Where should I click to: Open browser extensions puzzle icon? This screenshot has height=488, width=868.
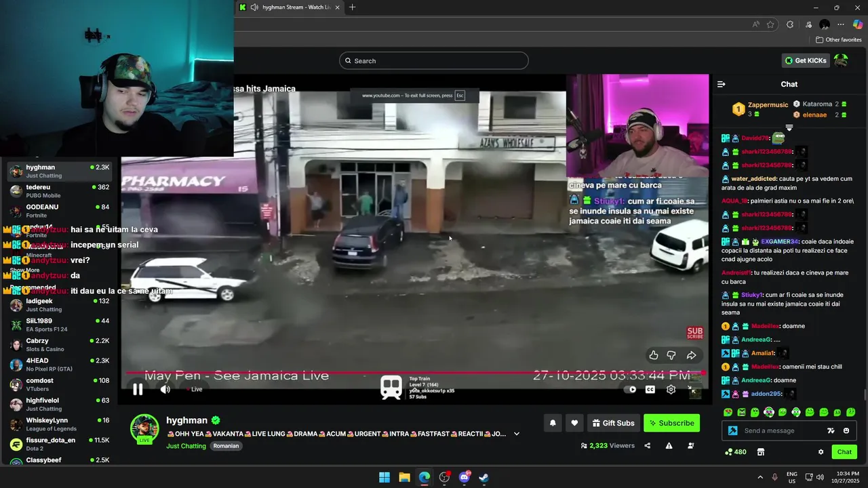point(790,24)
